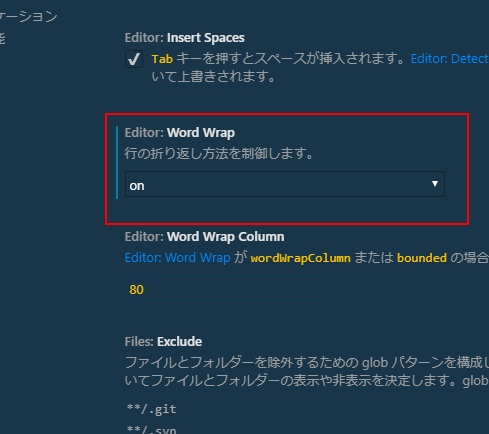Click the yellow Tab keyword in Insert Spaces
Screen dimensions: 489x434
(x=162, y=59)
